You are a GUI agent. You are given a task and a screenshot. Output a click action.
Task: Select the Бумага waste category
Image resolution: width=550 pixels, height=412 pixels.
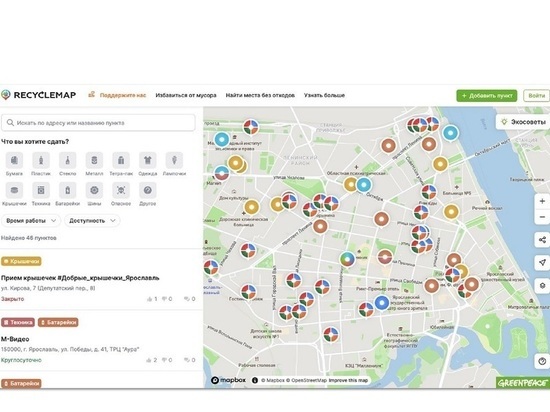tap(14, 161)
